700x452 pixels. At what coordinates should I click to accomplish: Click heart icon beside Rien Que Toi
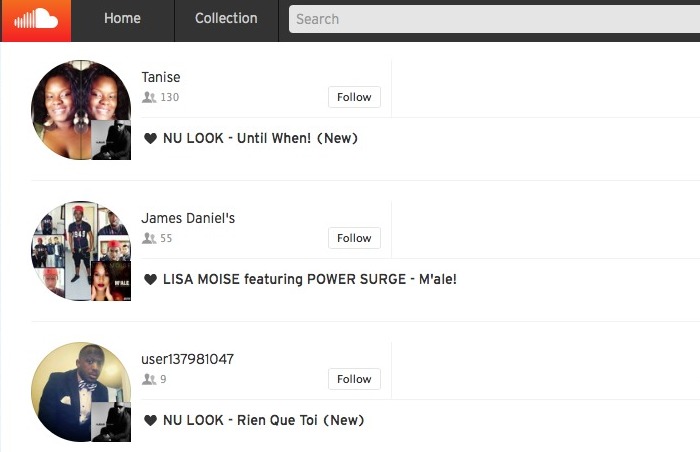tap(150, 420)
